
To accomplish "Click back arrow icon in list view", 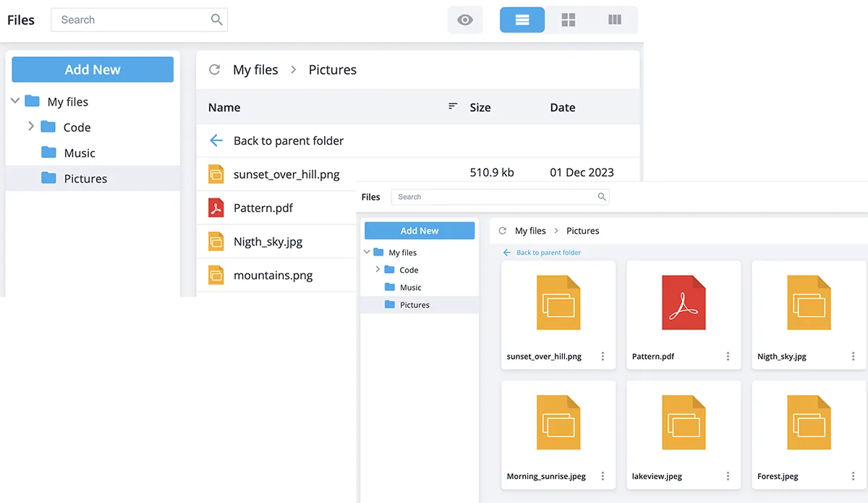I will tap(216, 140).
